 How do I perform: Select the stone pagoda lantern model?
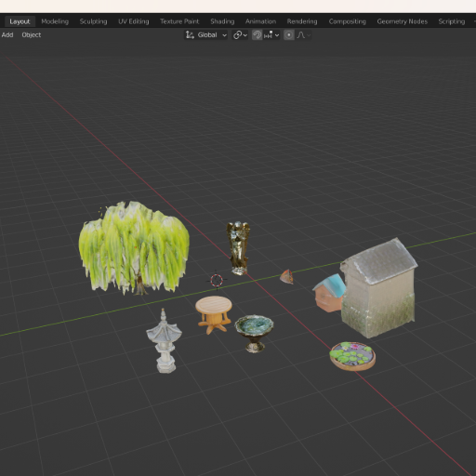tap(165, 341)
